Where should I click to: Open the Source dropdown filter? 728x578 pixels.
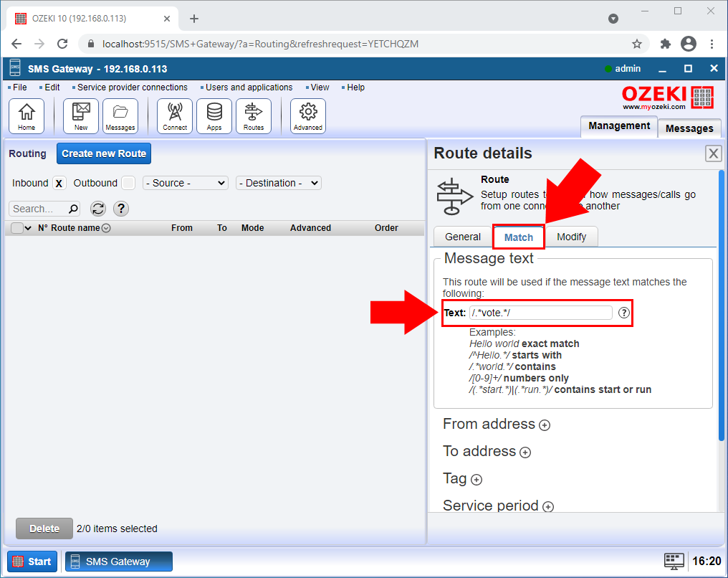(186, 183)
